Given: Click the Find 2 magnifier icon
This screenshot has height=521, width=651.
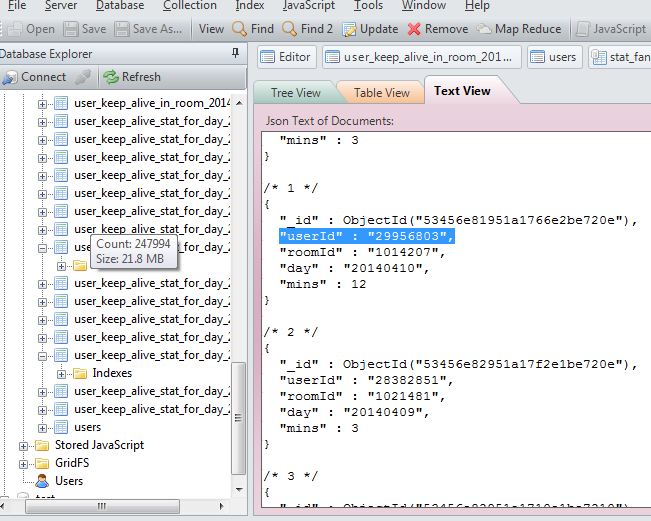Looking at the screenshot, I should point(289,29).
